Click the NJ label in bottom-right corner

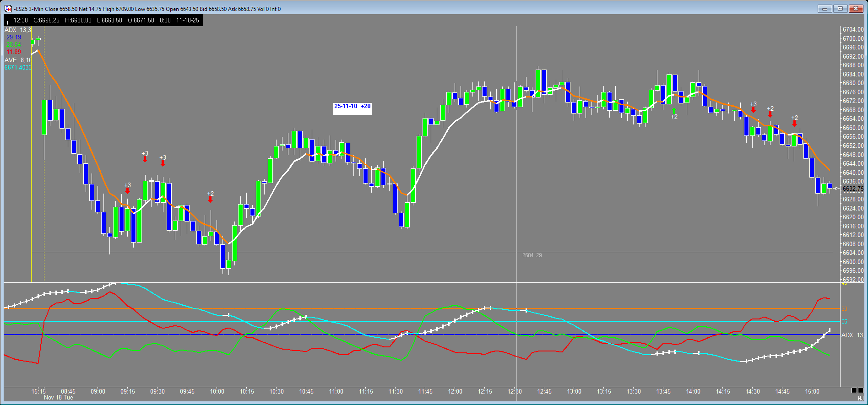tap(861, 399)
